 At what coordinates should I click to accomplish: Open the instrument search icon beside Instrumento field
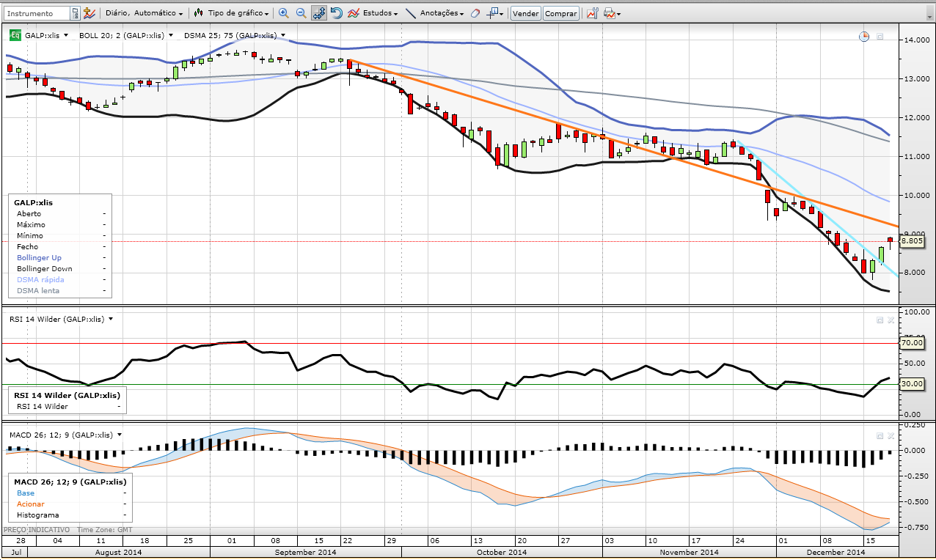tap(76, 13)
